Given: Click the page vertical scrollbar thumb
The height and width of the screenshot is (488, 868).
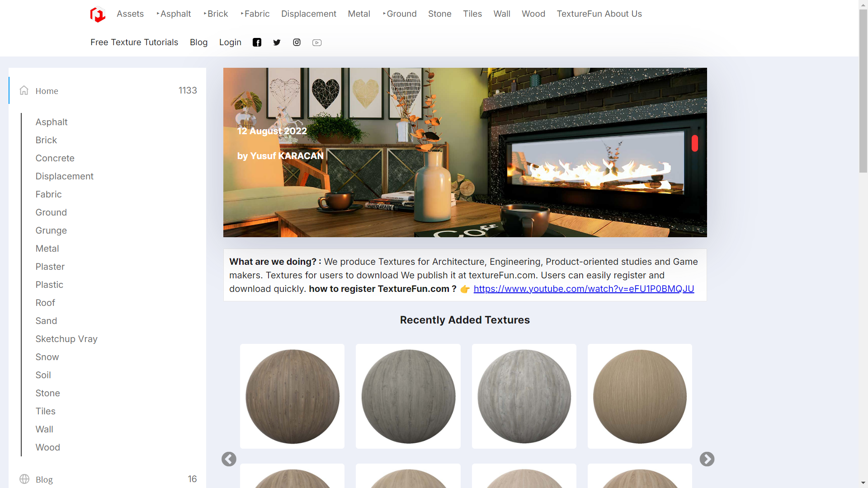Looking at the screenshot, I should pyautogui.click(x=863, y=90).
